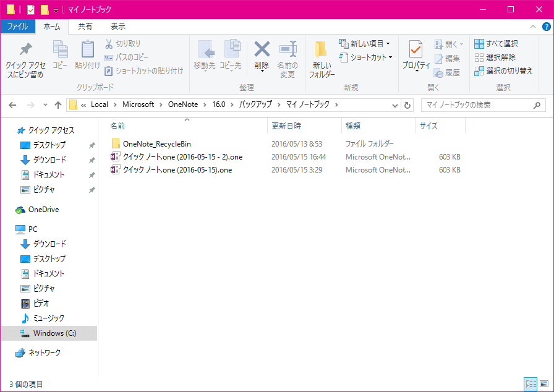Go to Microsoft in address path

pyautogui.click(x=138, y=104)
